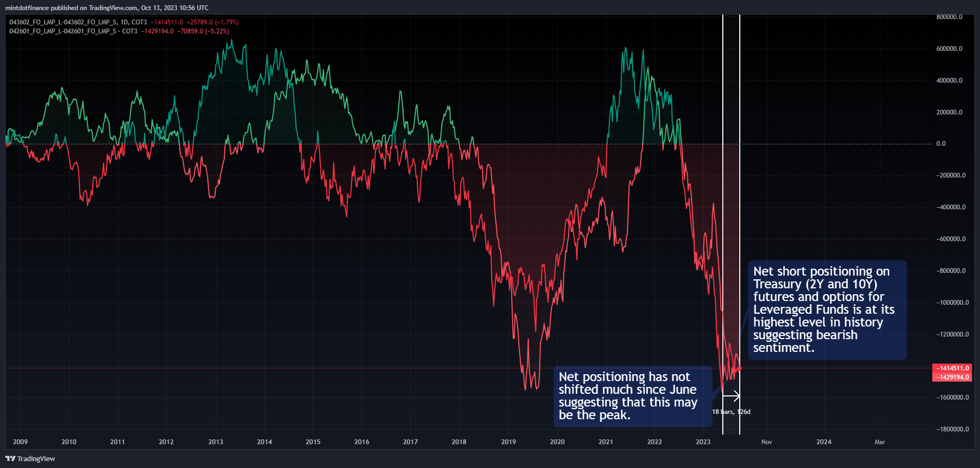
Task: Click the +25789.0 (+1.79%) change value
Action: [x=213, y=22]
